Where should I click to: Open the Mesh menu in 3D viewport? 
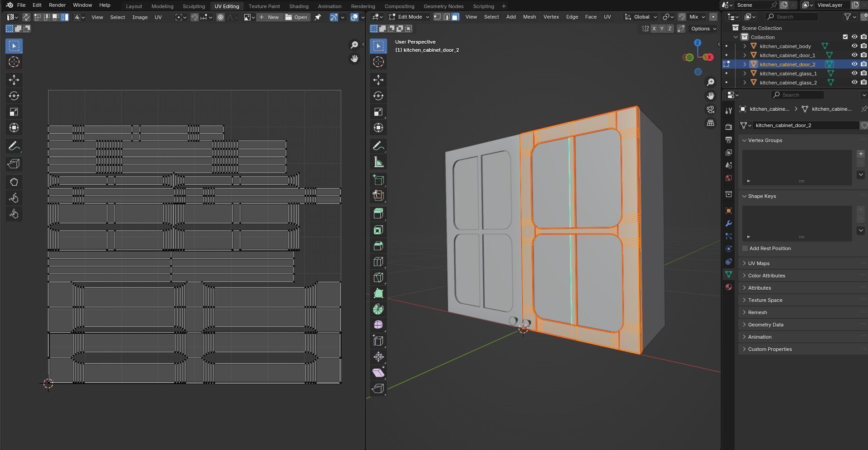point(529,17)
